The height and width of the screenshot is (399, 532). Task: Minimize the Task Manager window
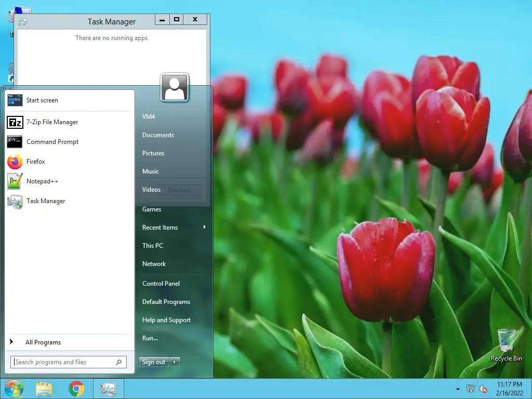pos(162,19)
